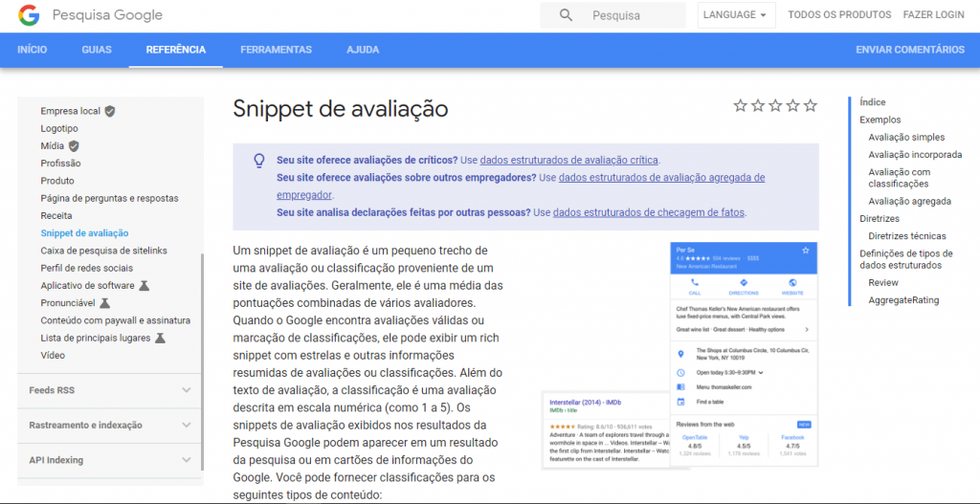The width and height of the screenshot is (980, 504).
Task: Select the REFERÊNCIA tab
Action: [176, 50]
